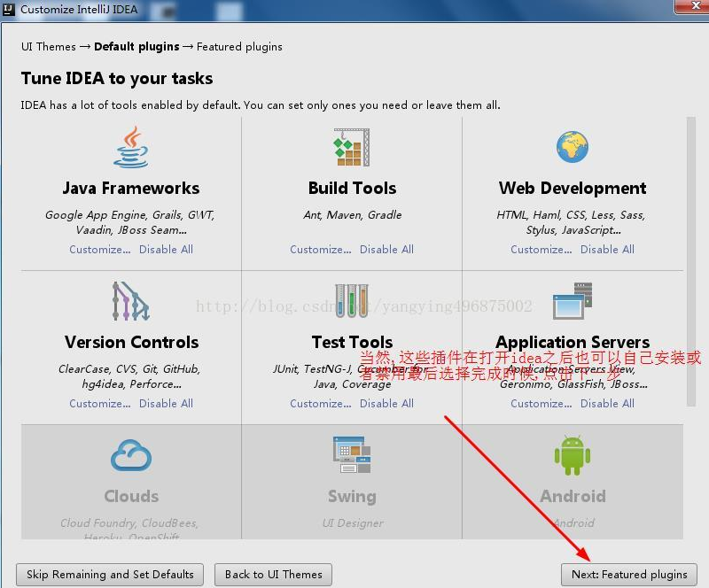The width and height of the screenshot is (709, 588).
Task: Close the Customize IntelliJ IDEA dialog
Action: point(692,6)
